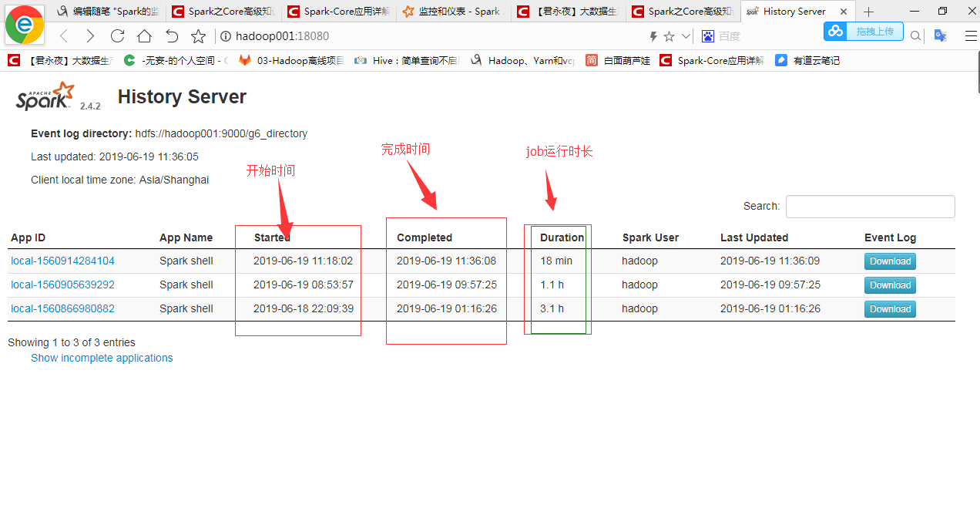Open the Spark-Core应用详解 bookmark
Viewport: 980px width, 532px height.
pyautogui.click(x=713, y=60)
